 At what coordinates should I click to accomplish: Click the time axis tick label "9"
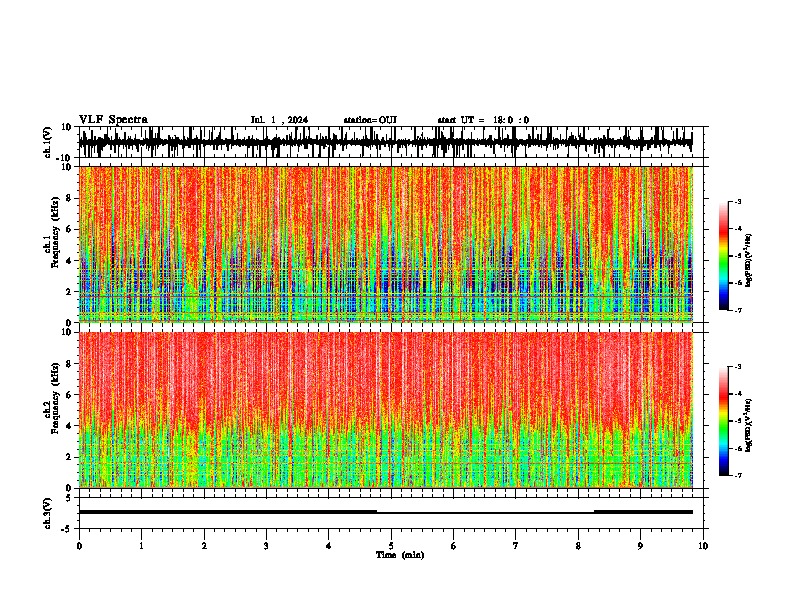640,546
